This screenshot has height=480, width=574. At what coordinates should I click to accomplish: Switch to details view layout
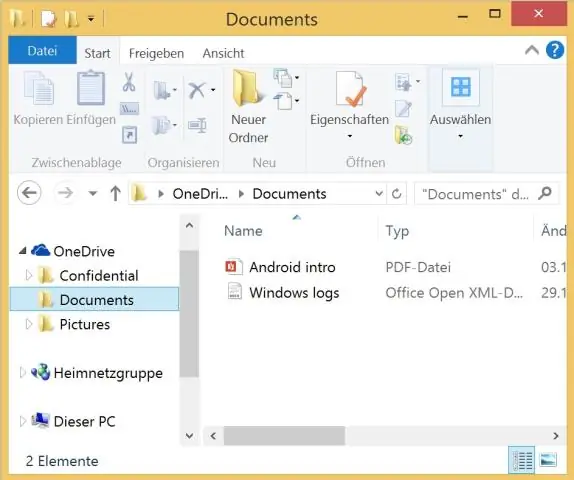521,460
